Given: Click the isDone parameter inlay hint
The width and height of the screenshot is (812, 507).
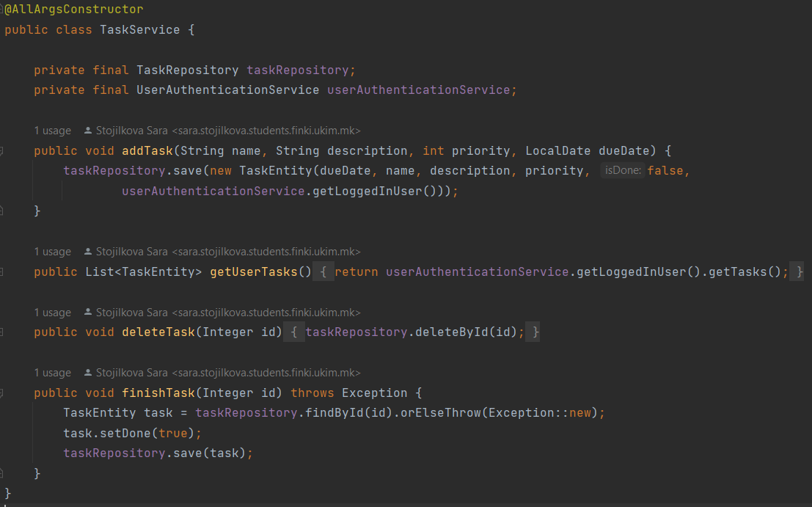Looking at the screenshot, I should click(x=623, y=171).
